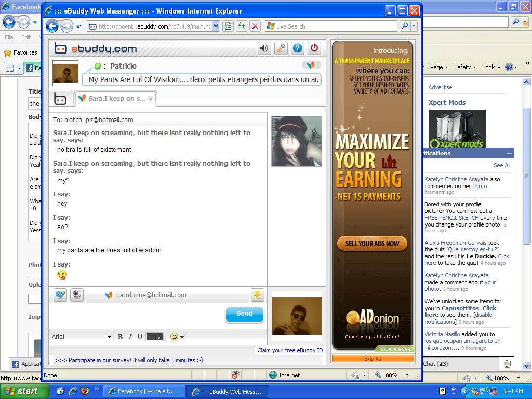
Task: Launch Firefox from quick launch bar
Action: (x=85, y=391)
